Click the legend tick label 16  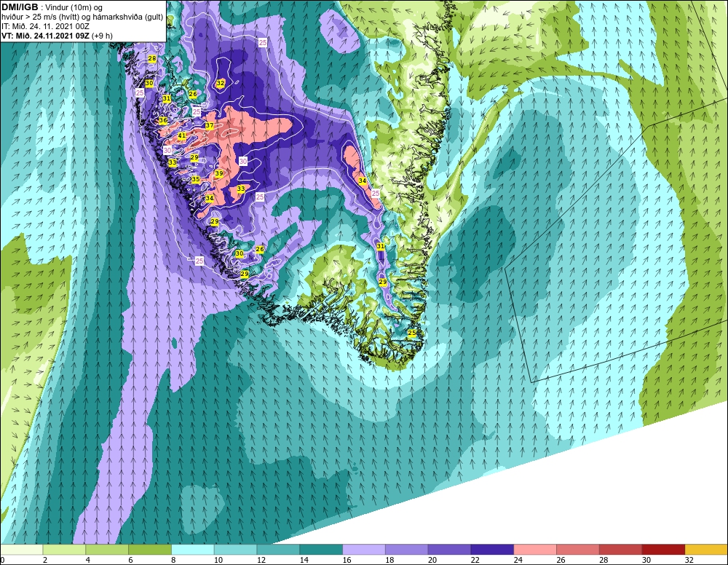click(x=347, y=560)
